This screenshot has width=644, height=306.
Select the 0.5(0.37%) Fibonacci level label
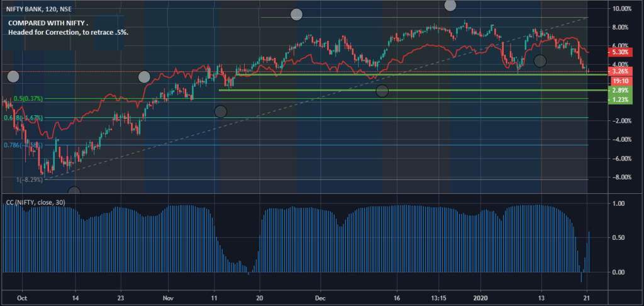(28, 99)
